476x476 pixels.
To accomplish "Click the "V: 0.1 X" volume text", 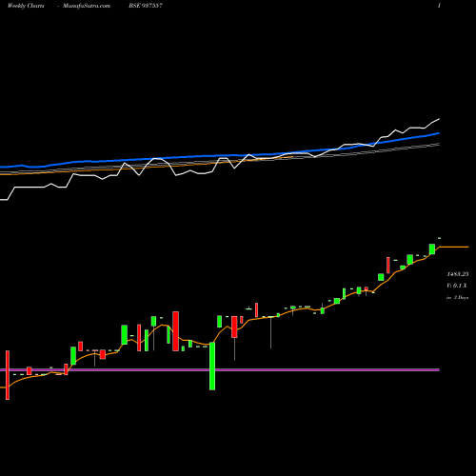I will click(x=457, y=286).
